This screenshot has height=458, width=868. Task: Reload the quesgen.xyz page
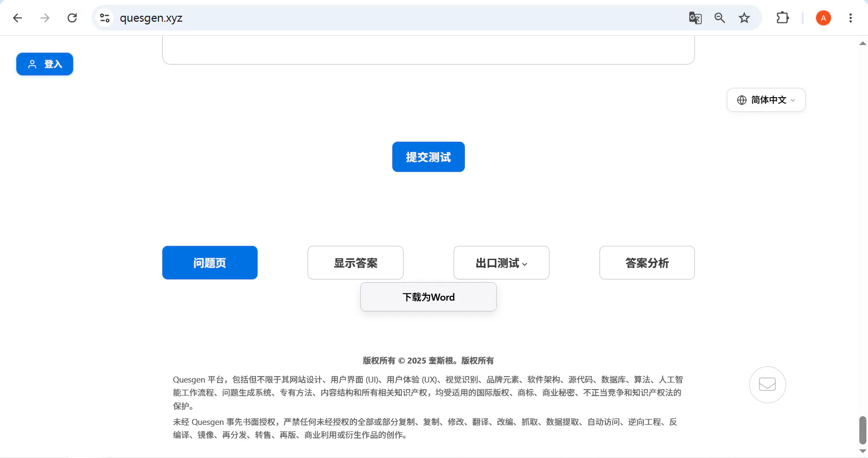(x=72, y=18)
